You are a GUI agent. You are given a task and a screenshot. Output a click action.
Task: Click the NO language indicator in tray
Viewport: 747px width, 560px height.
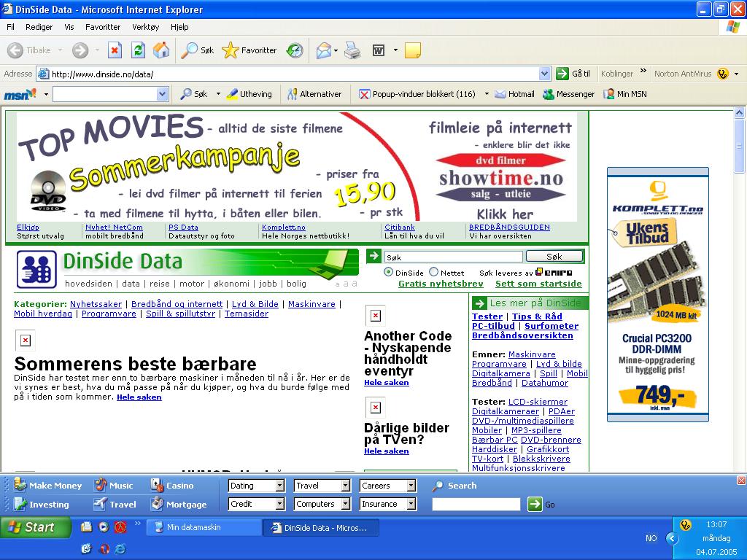pyautogui.click(x=651, y=538)
